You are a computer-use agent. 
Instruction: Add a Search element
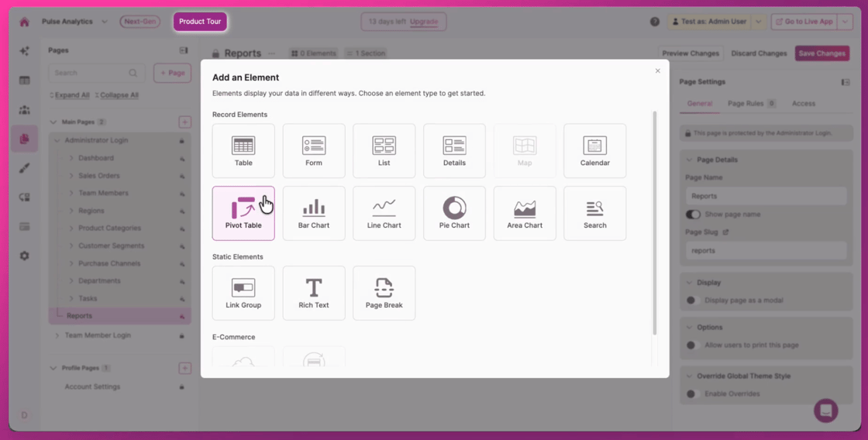(595, 213)
